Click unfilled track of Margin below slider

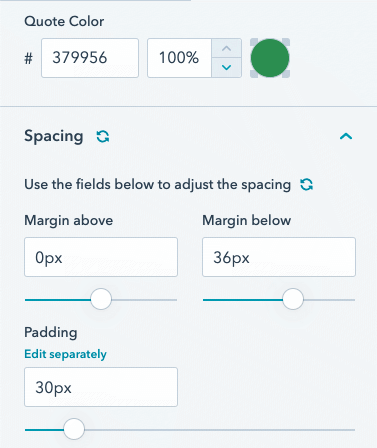pos(329,300)
